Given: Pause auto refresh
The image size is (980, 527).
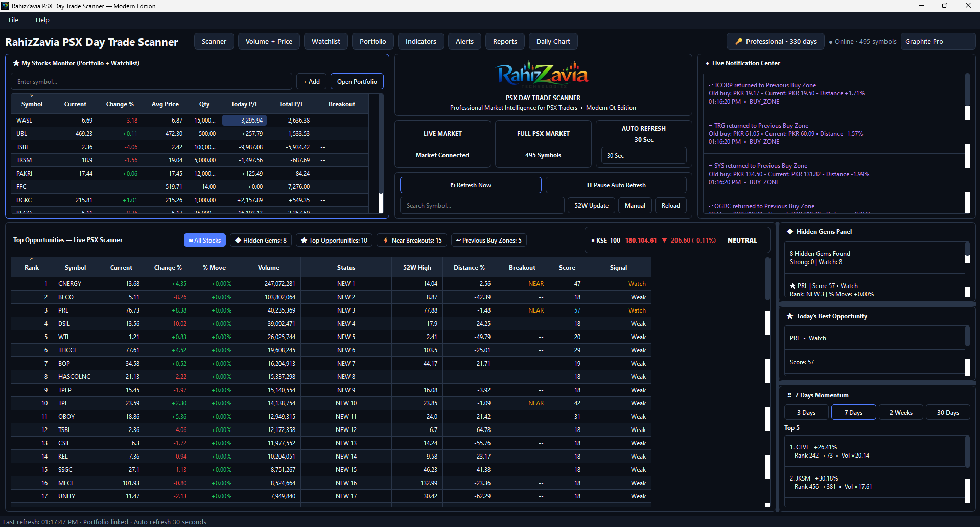Looking at the screenshot, I should tap(616, 185).
